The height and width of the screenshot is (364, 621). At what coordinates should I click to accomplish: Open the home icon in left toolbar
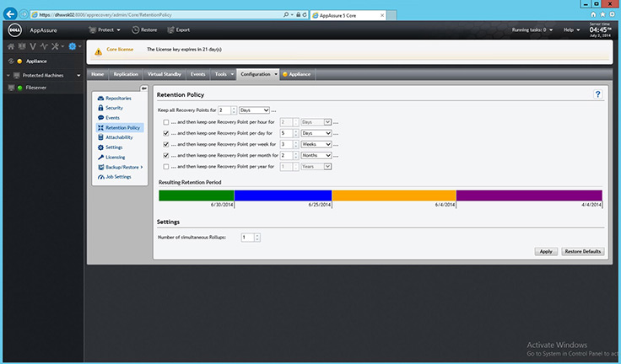[x=11, y=46]
